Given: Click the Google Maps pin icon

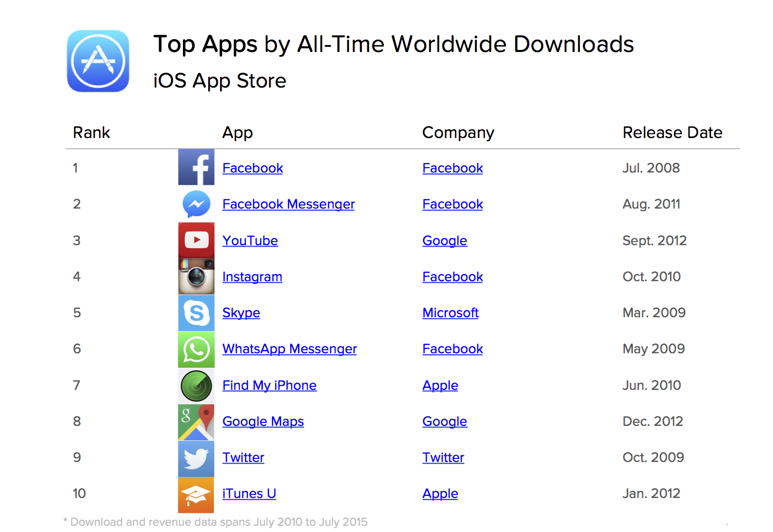Looking at the screenshot, I should click(196, 422).
